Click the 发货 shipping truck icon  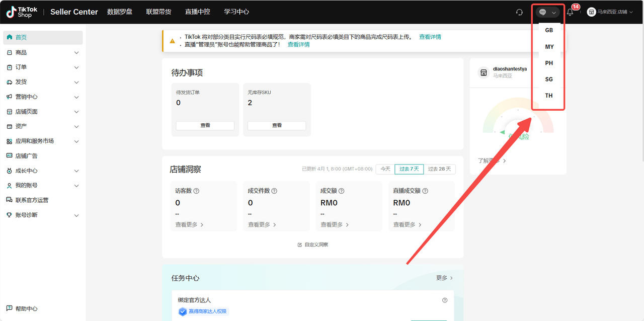click(9, 82)
